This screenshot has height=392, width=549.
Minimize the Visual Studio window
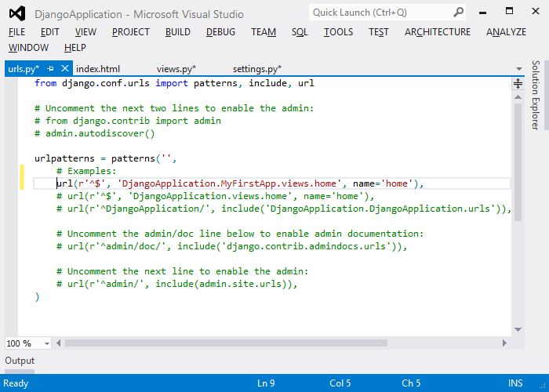[x=483, y=13]
